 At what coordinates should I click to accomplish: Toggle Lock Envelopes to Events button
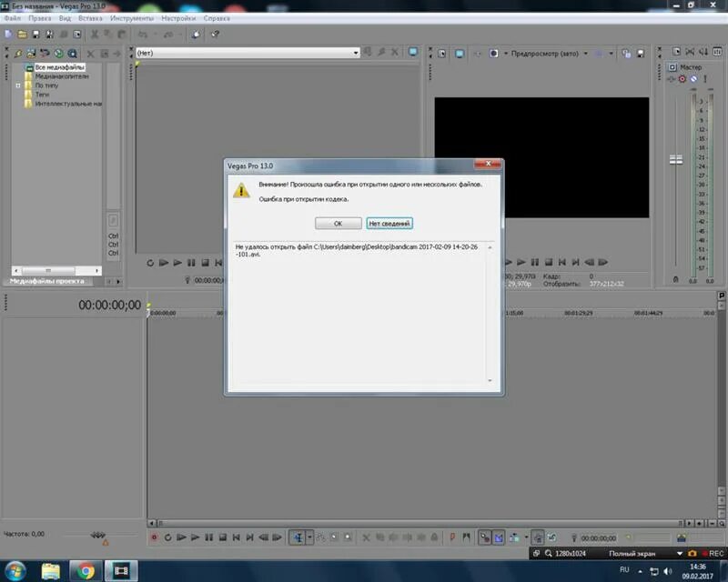[538, 537]
